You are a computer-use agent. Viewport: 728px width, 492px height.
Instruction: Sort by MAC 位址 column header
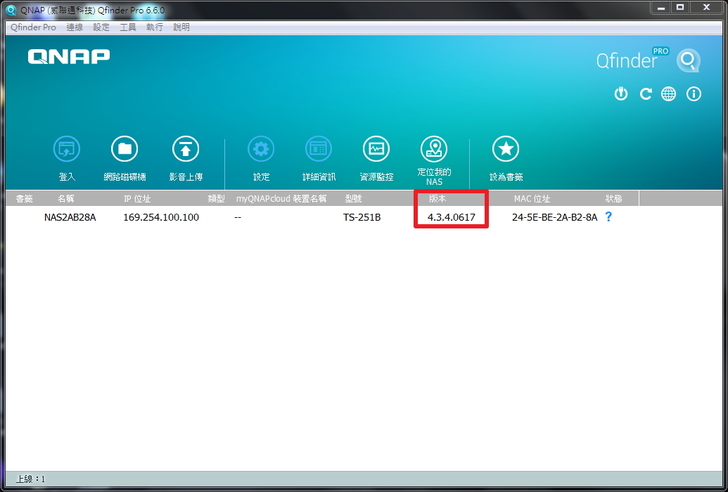(x=532, y=199)
